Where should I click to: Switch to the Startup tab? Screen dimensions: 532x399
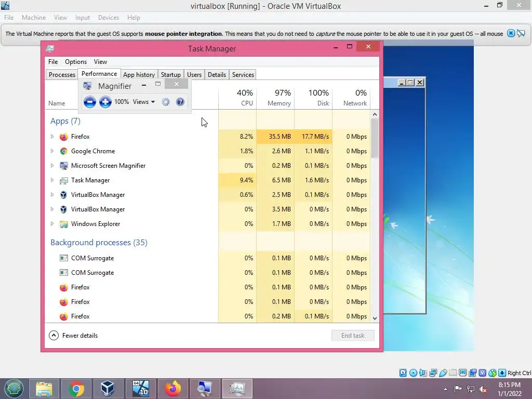coord(170,75)
